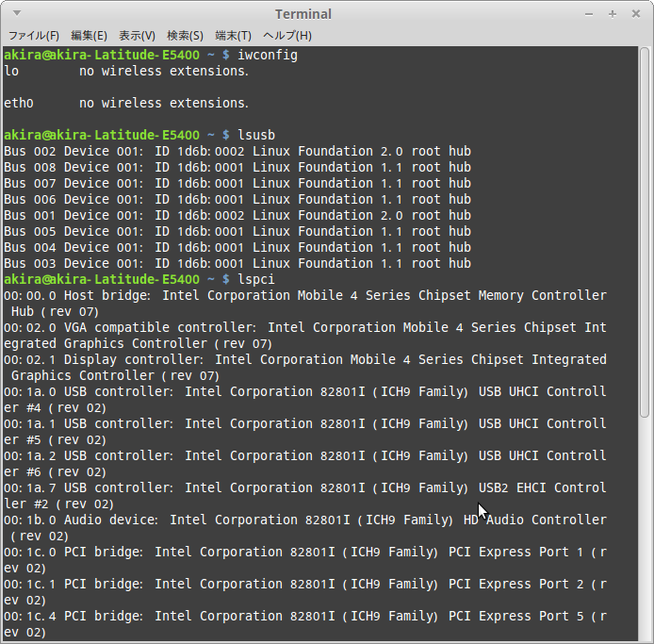Open window menu arrow in title bar
654x644 pixels.
17,13
